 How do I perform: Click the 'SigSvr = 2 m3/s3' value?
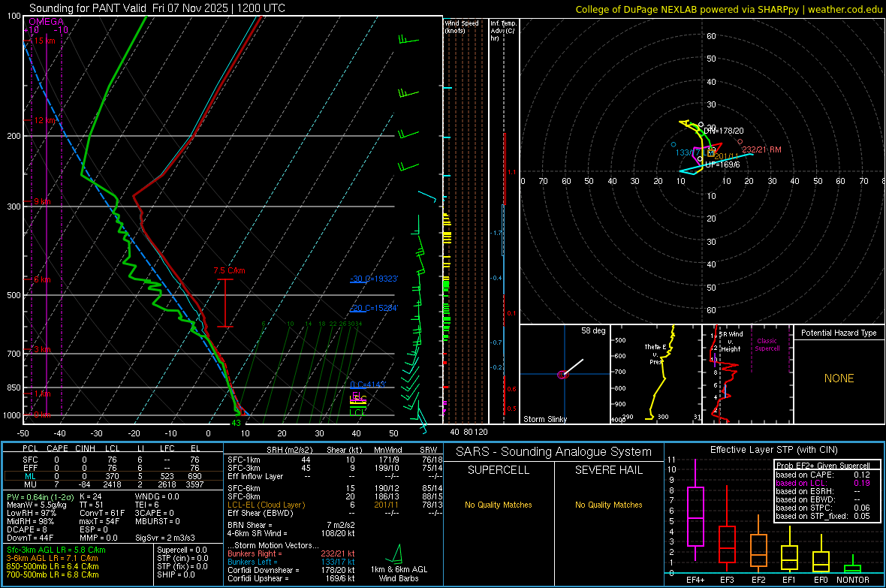[x=165, y=538]
